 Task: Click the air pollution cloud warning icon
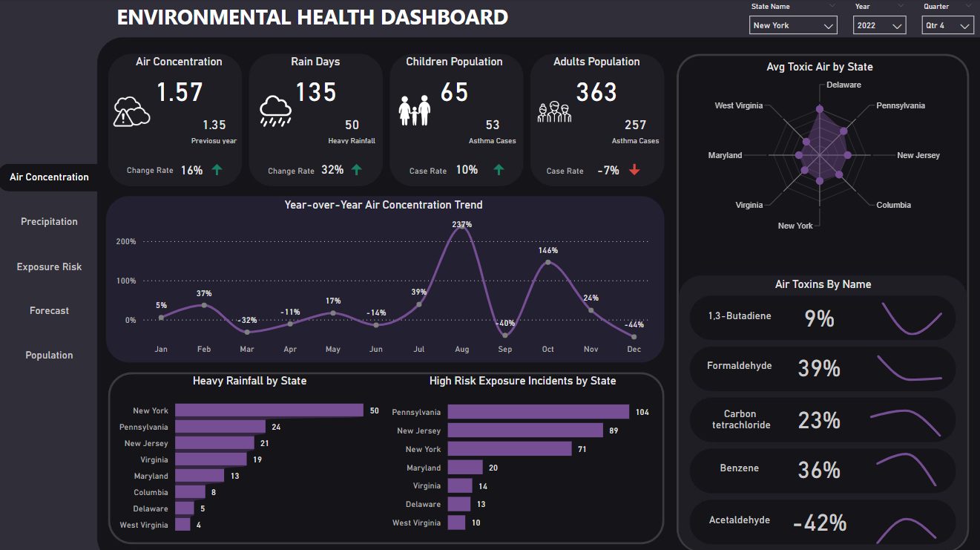click(131, 113)
